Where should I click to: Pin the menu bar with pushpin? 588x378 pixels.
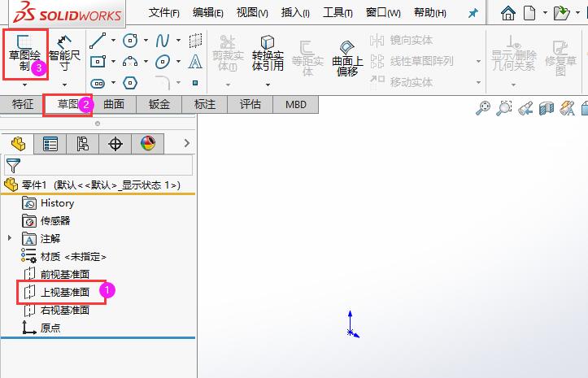tap(473, 14)
